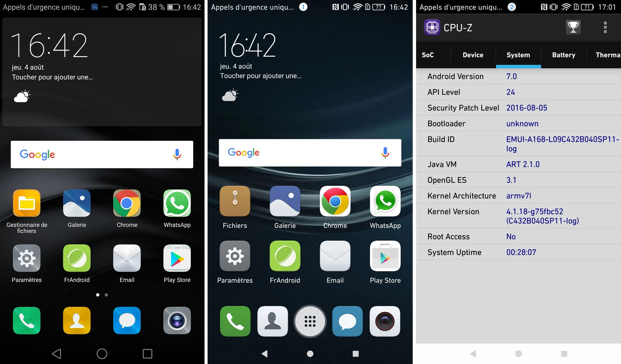View CPU-Z trophy/achievement icon
Image resolution: width=621 pixels, height=364 pixels.
point(573,27)
